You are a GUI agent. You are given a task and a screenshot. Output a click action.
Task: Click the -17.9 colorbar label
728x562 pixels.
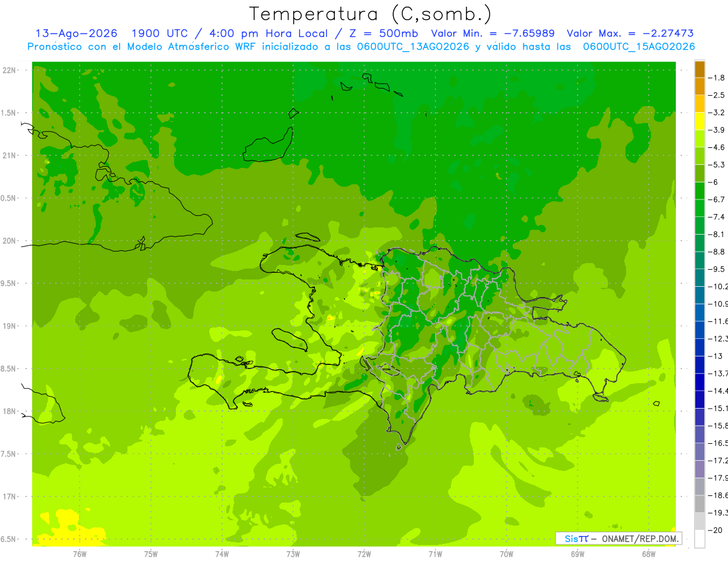click(x=718, y=478)
